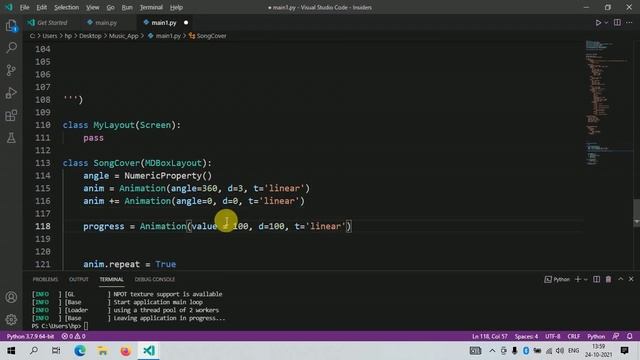Open the Explorer view in activity bar
The image size is (640, 360).
click(11, 26)
